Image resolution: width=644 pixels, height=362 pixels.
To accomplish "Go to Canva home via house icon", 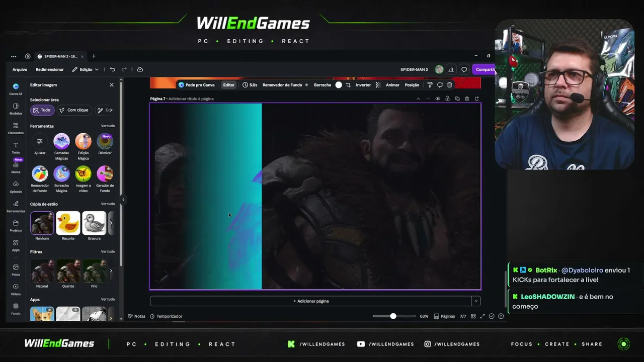I will 28,56.
